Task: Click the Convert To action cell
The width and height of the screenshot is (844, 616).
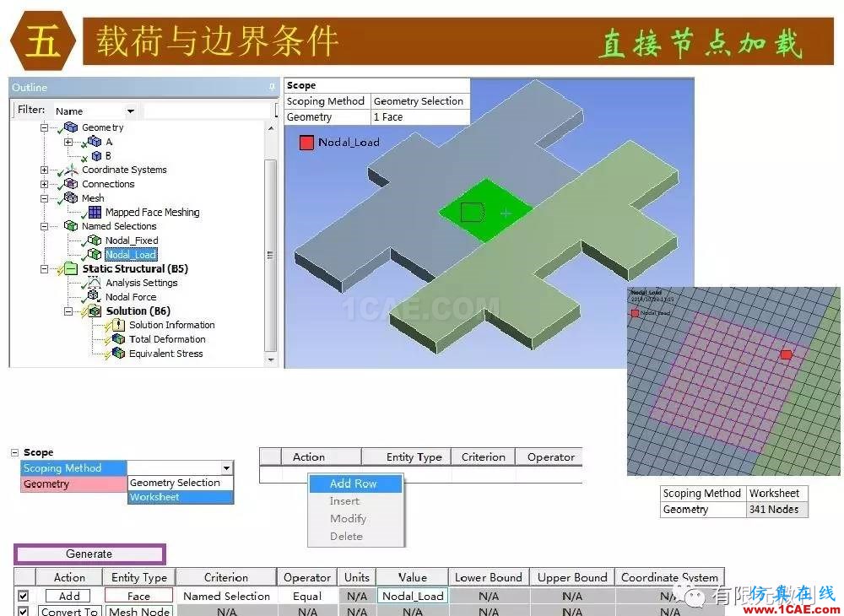Action: 69,612
